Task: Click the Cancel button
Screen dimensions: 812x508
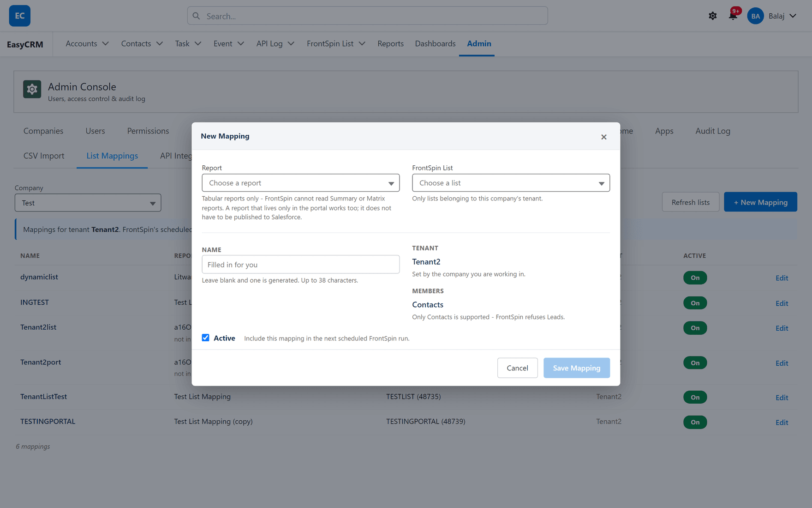Action: (517, 368)
